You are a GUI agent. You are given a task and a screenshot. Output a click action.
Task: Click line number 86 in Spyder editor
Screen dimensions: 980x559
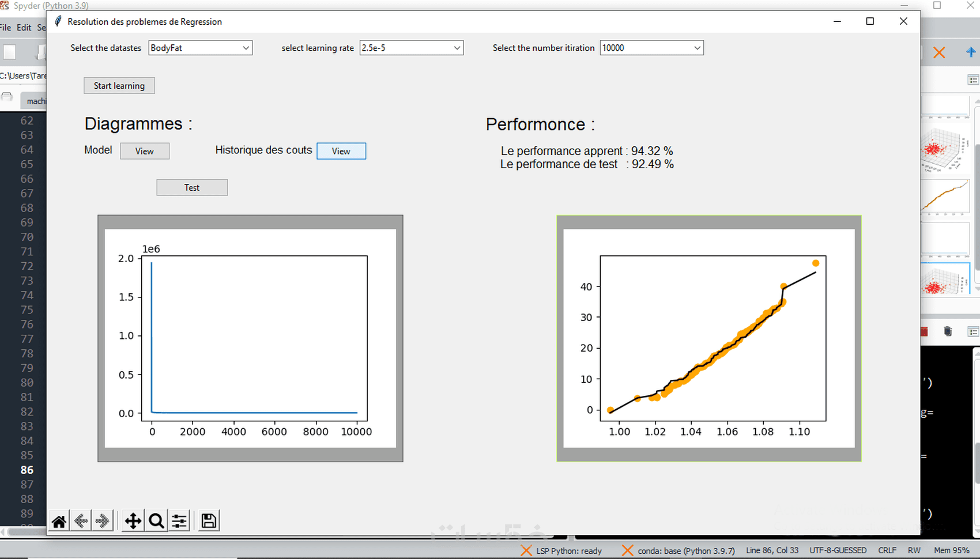(27, 470)
